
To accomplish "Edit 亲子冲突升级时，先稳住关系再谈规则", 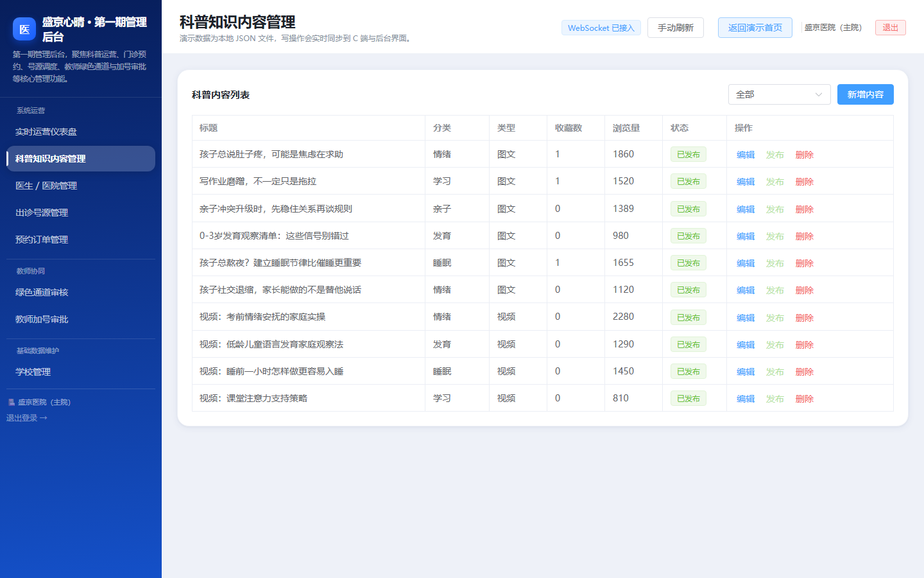I will click(x=745, y=209).
